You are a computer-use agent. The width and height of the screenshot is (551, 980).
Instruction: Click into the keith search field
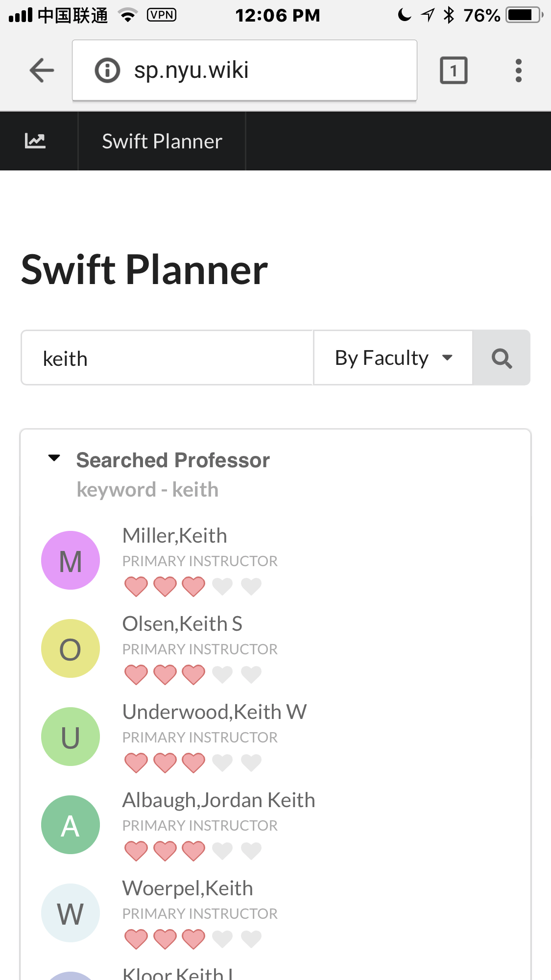click(167, 358)
